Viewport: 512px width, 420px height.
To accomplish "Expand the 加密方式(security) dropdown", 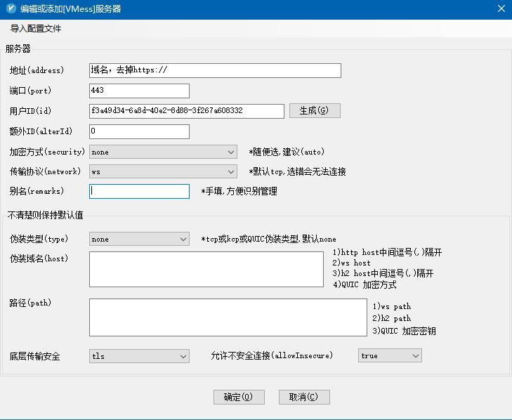I will 163,152.
